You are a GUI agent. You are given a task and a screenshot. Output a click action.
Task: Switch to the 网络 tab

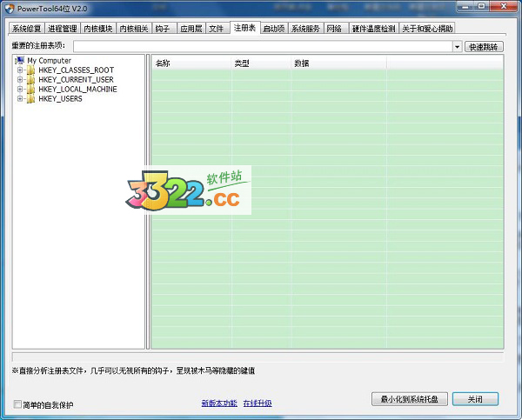[x=336, y=29]
